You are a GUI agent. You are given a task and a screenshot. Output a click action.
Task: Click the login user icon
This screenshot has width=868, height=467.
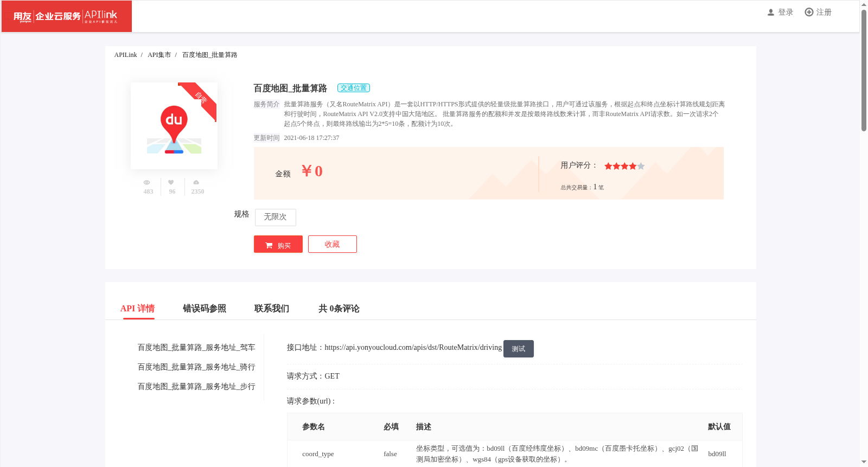tap(771, 12)
